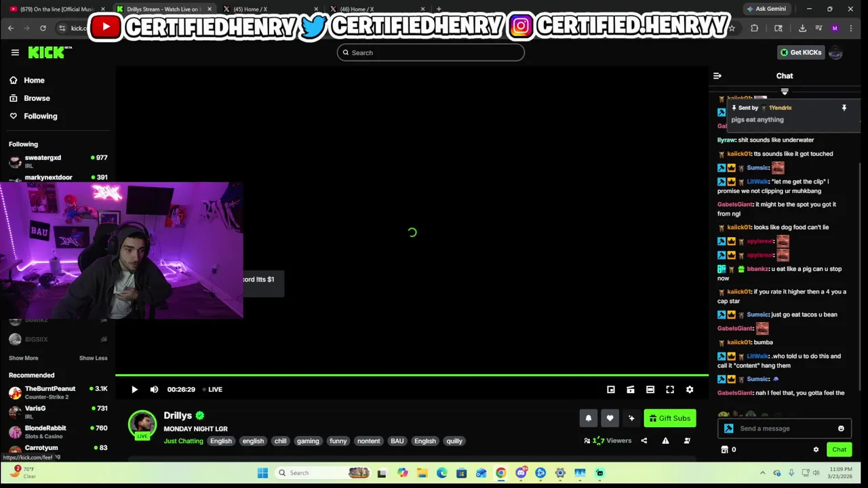Select the funny tag
Viewport: 868px width, 488px height.
(338, 441)
